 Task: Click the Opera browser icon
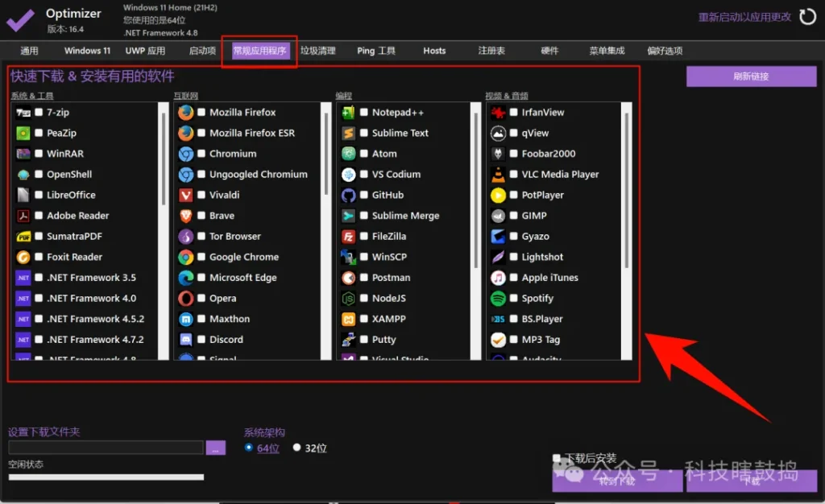(186, 299)
